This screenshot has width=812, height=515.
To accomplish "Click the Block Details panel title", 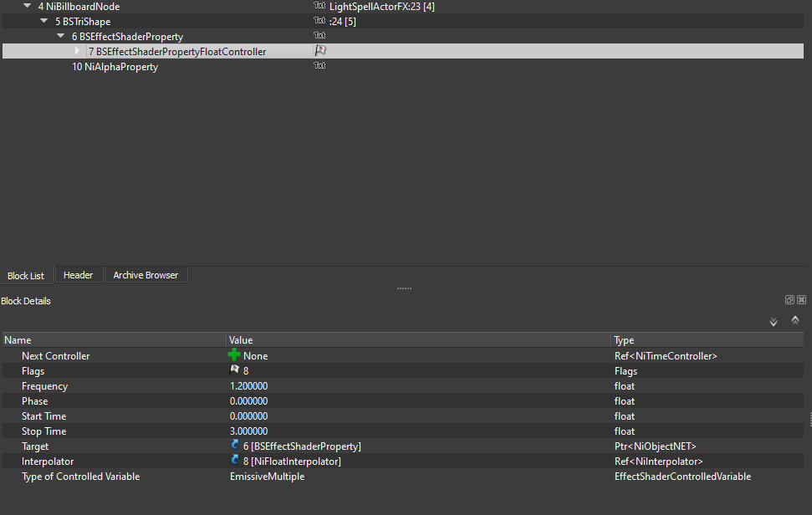I will tap(26, 301).
